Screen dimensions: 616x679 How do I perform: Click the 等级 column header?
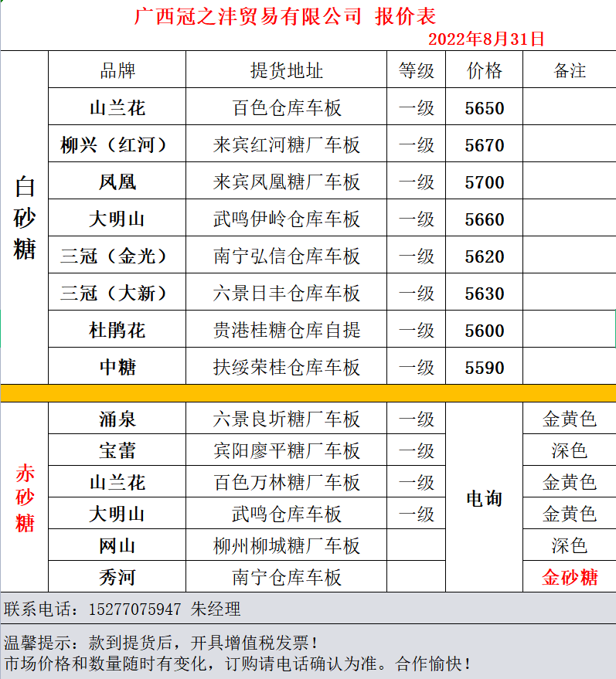[x=417, y=71]
